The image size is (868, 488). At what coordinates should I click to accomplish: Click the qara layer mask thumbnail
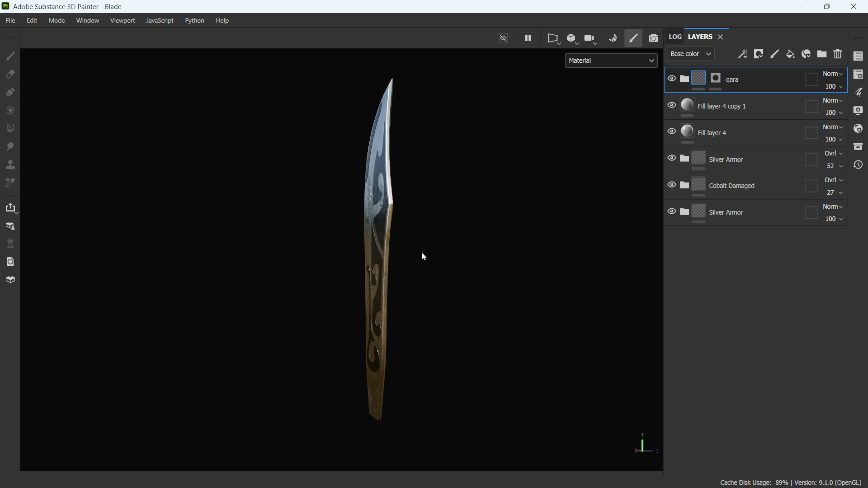tap(715, 78)
